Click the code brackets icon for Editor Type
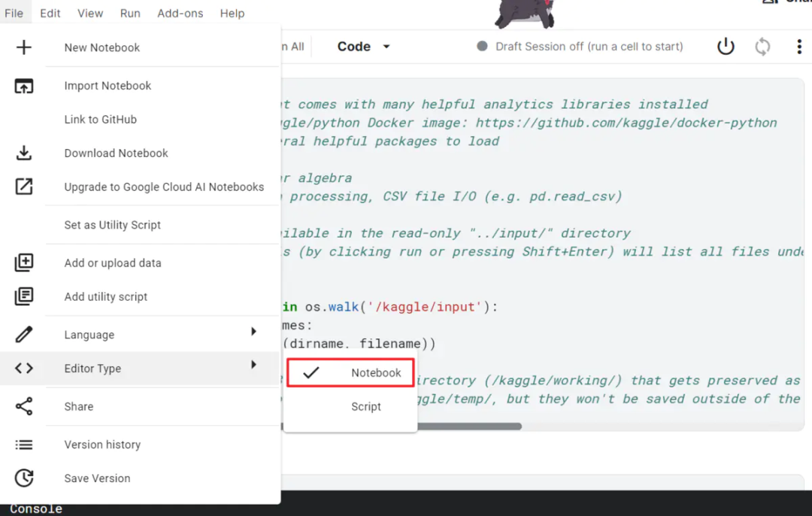812x516 pixels. [x=24, y=368]
